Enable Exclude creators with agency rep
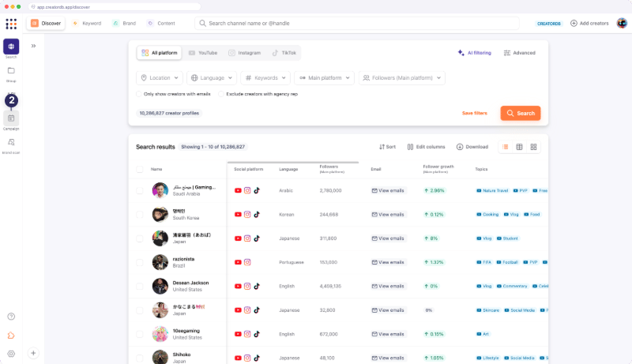632x364 pixels. pos(221,94)
